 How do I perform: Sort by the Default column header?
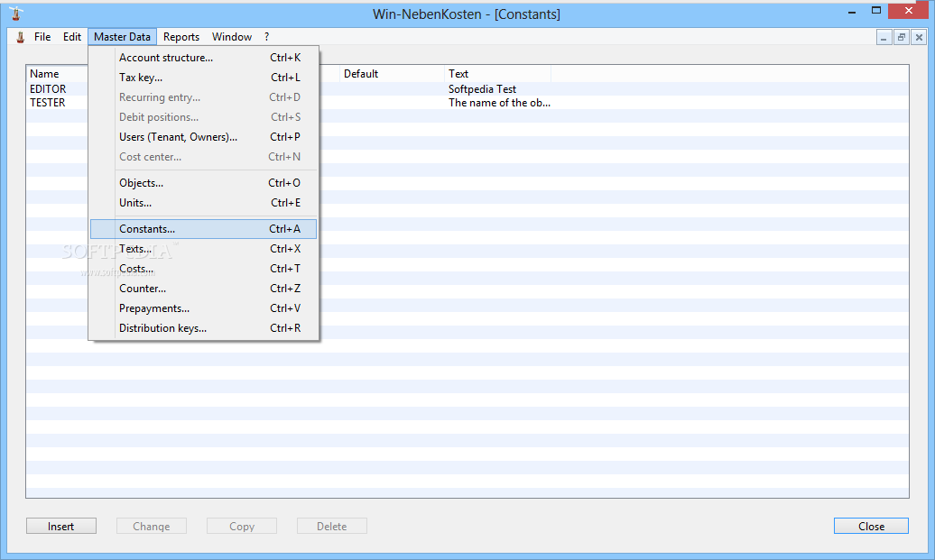(x=392, y=74)
